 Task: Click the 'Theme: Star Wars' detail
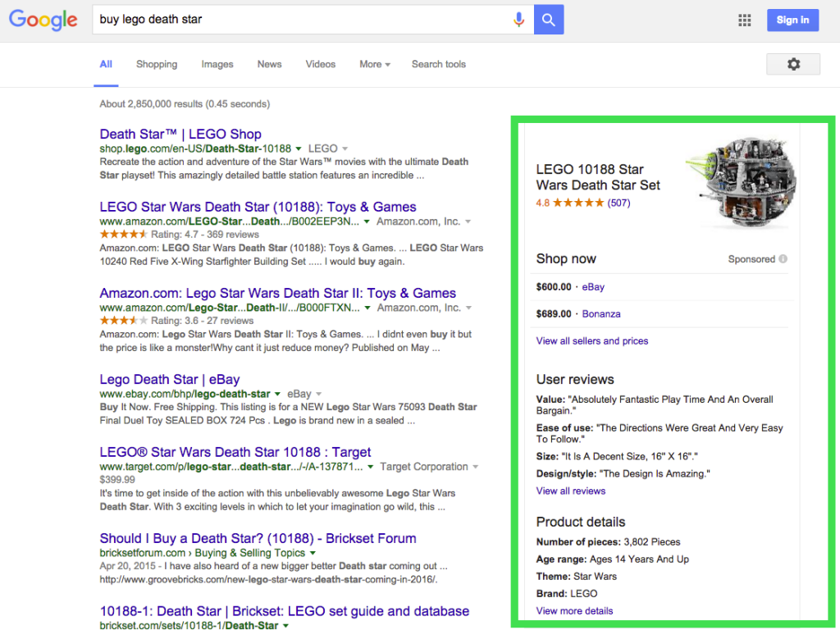coord(577,577)
